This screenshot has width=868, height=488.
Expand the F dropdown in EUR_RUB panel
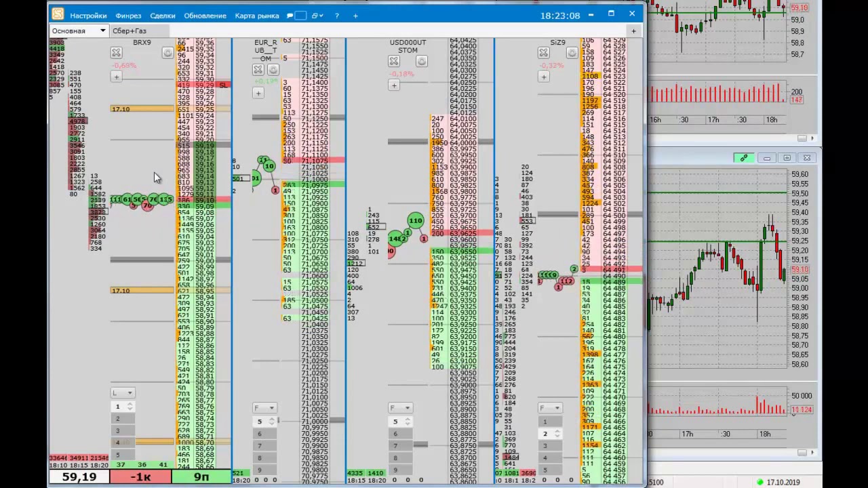pos(264,407)
